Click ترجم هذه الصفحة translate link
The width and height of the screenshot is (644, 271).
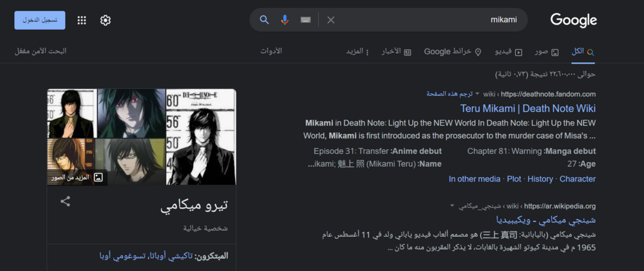[x=450, y=94]
